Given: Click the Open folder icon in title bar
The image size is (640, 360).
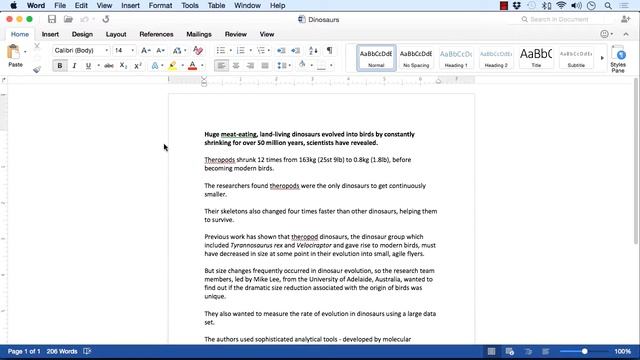Looking at the screenshot, I should 68,19.
